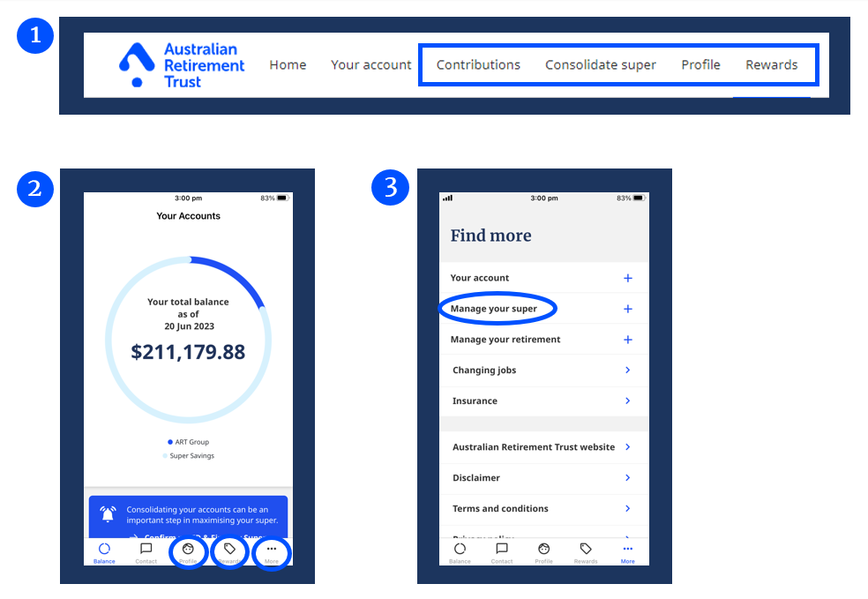868x599 pixels.
Task: Open Insurance using its chevron arrow
Action: click(x=628, y=401)
